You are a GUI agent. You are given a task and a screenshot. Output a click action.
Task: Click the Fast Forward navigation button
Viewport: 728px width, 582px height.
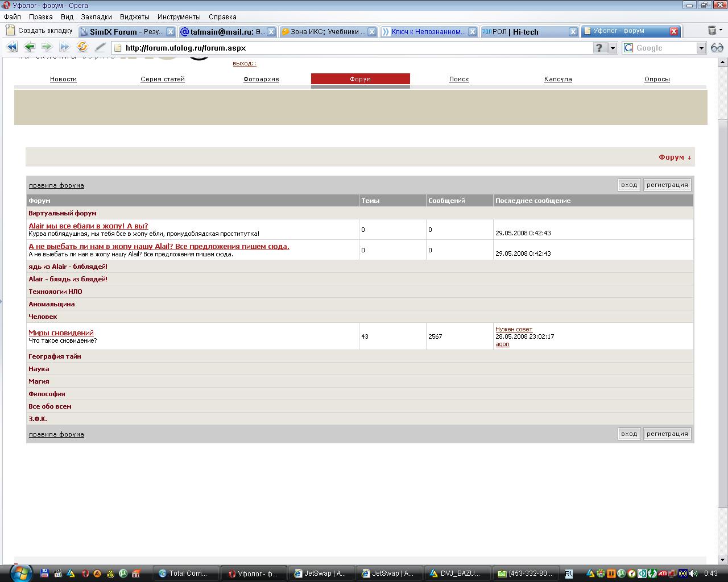tap(64, 47)
